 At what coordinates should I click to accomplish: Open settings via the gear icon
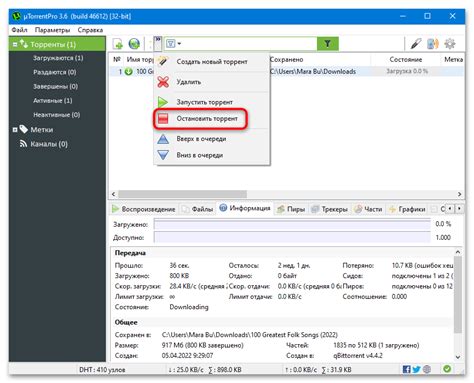450,44
